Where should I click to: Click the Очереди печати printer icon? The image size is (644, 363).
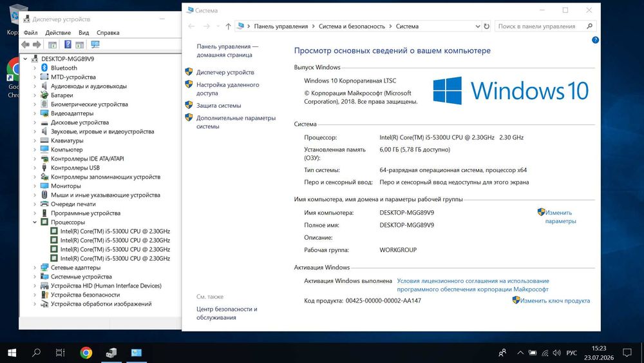44,204
